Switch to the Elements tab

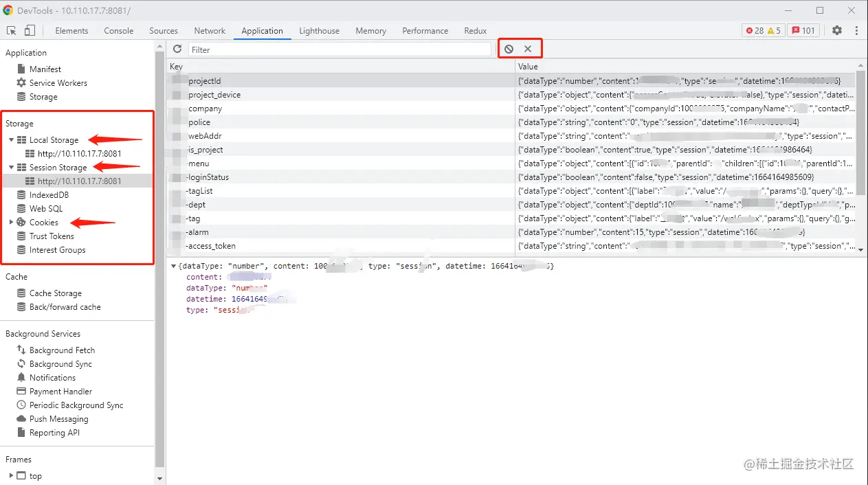[71, 31]
